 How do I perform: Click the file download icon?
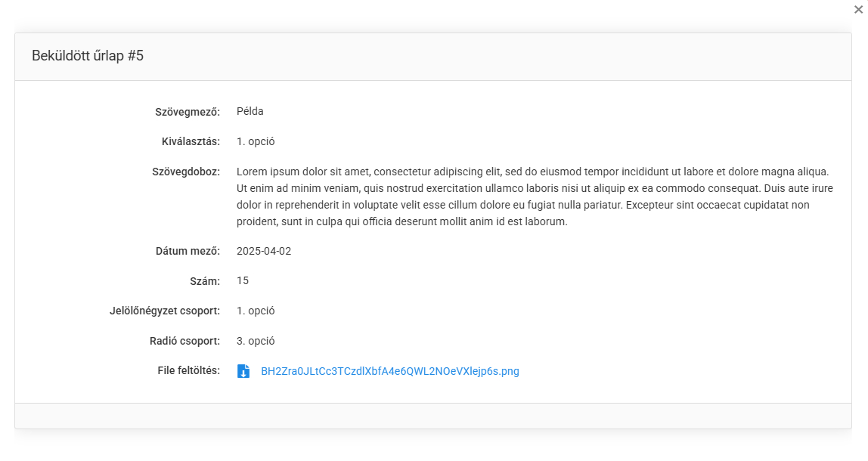[243, 371]
